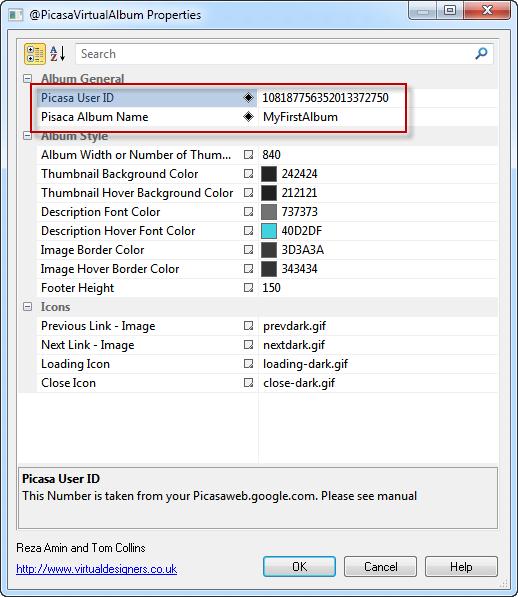The height and width of the screenshot is (597, 518).
Task: Open the 3D3A3A image border swatch
Action: [269, 250]
